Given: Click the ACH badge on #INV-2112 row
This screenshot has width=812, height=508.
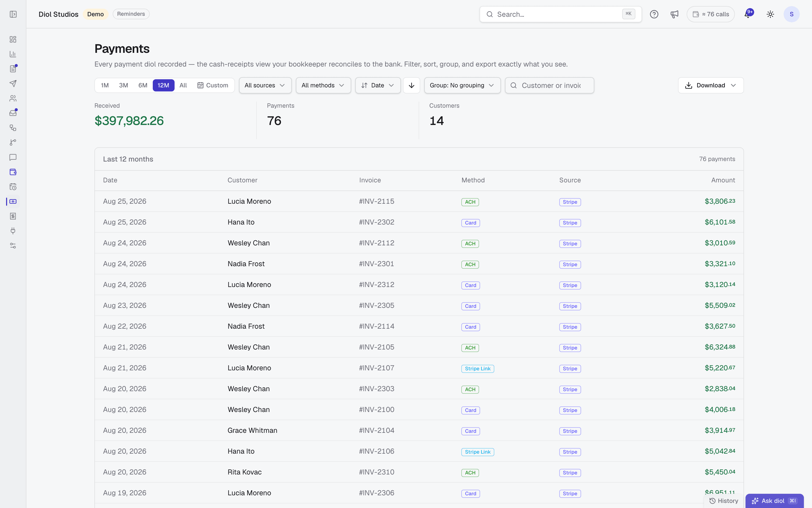Looking at the screenshot, I should [x=470, y=244].
